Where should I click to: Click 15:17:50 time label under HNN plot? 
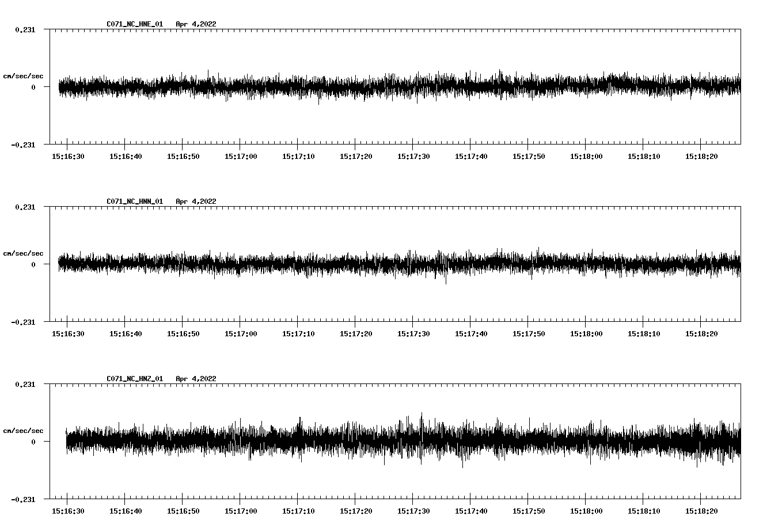click(x=529, y=334)
